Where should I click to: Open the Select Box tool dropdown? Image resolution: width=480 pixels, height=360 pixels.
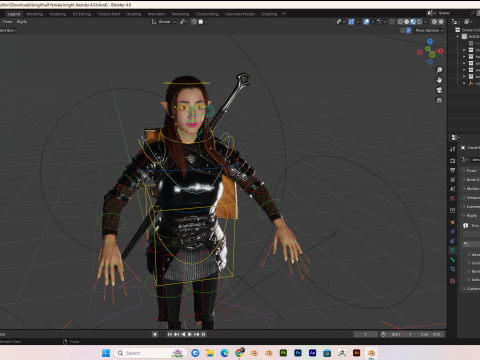point(8,30)
